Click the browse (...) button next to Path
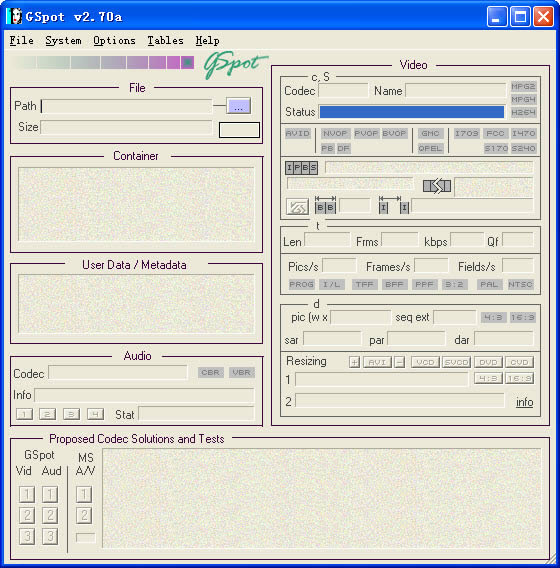Viewport: 560px width, 568px height. point(238,106)
